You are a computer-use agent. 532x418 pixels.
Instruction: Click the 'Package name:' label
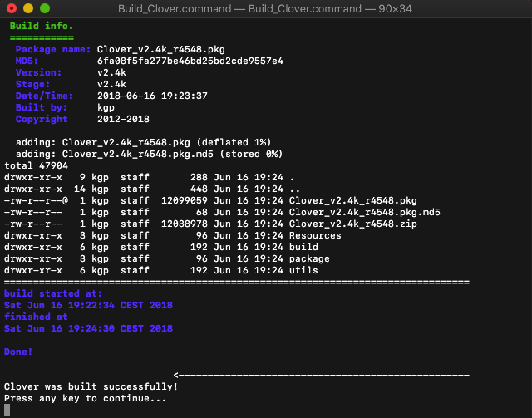click(53, 50)
